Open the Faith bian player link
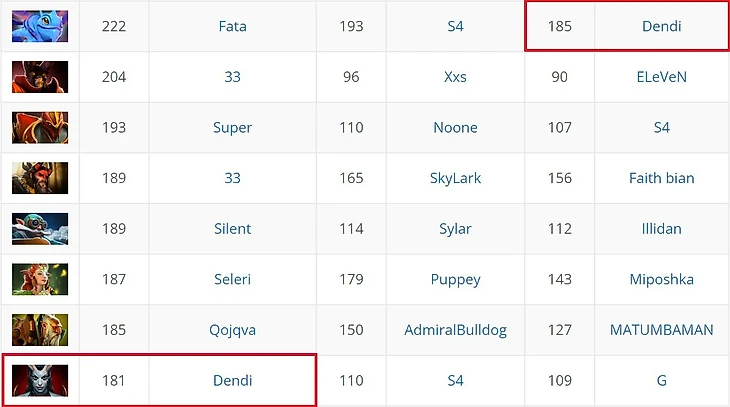The image size is (730, 407). tap(662, 178)
